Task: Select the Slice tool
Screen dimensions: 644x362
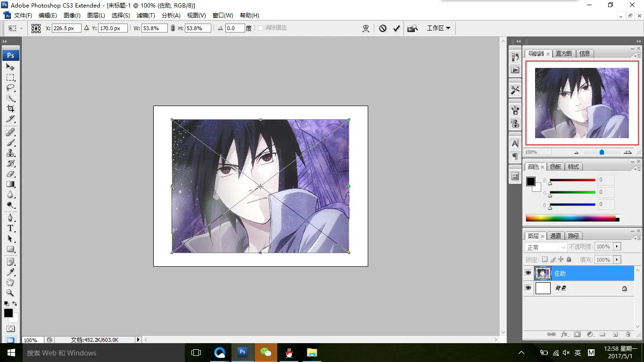Action: pyautogui.click(x=10, y=119)
